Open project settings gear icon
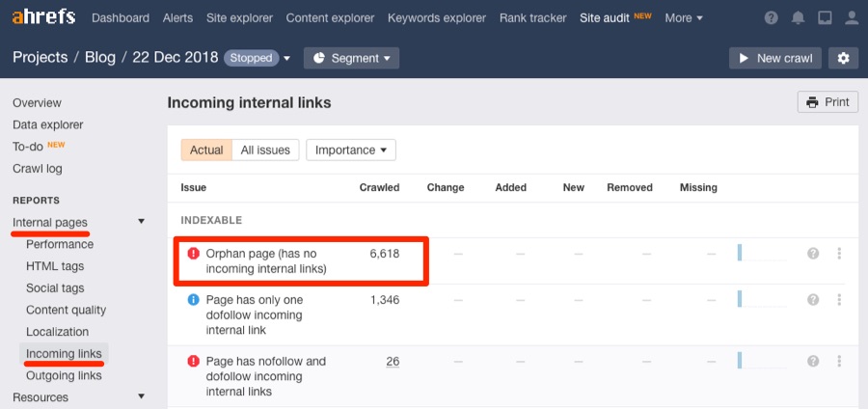Viewport: 868px width, 409px height. [x=843, y=58]
